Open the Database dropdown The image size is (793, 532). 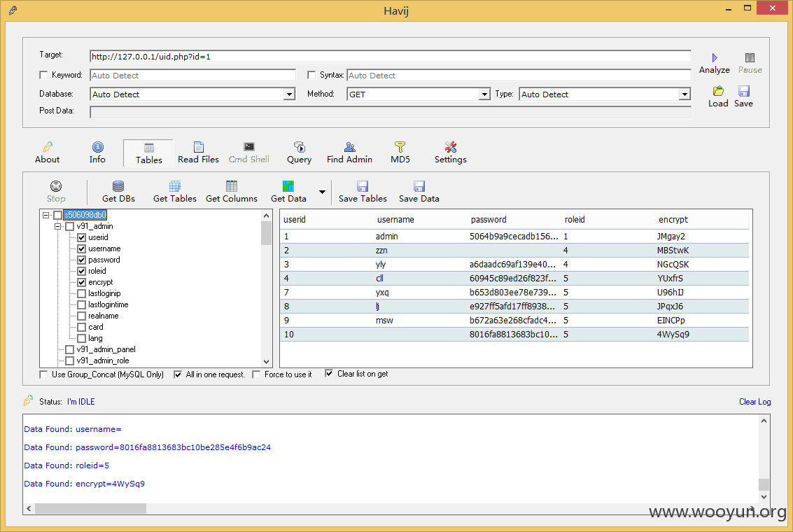289,94
